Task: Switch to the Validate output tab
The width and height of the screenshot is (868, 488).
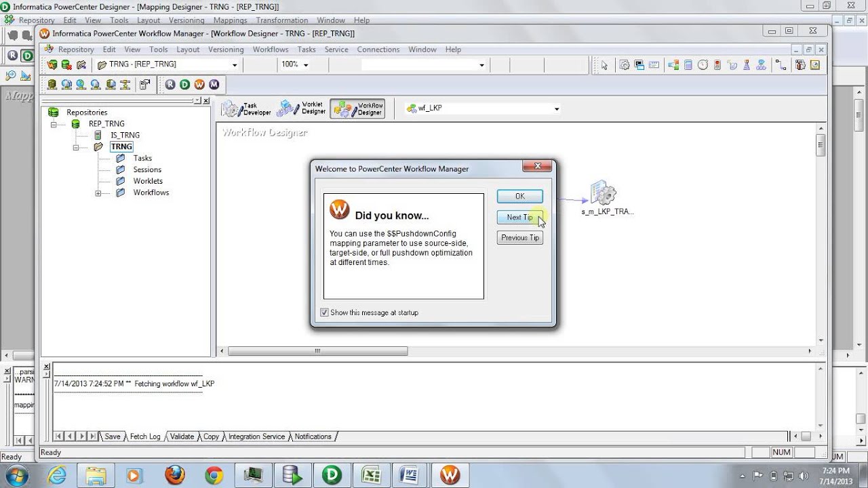Action: pyautogui.click(x=182, y=436)
